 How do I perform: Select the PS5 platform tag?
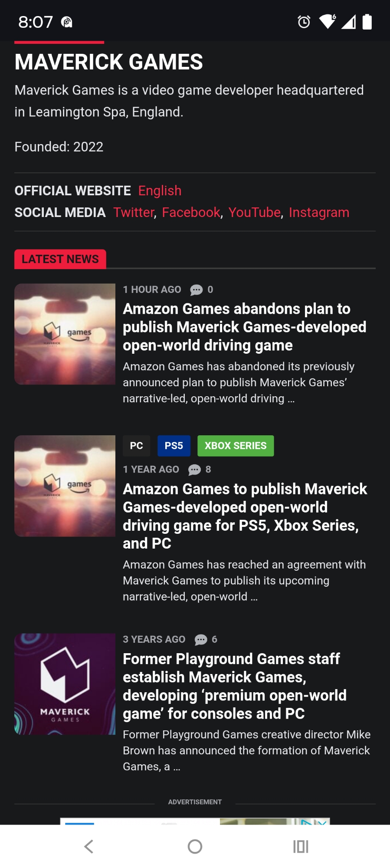click(x=174, y=446)
